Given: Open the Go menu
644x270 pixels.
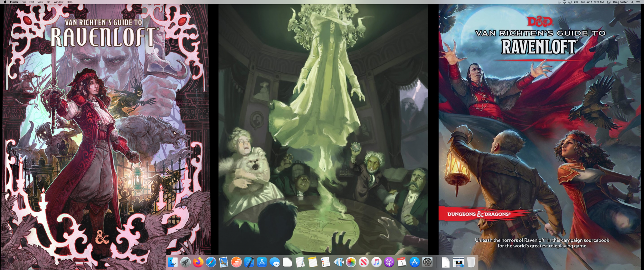Looking at the screenshot, I should (49, 2).
